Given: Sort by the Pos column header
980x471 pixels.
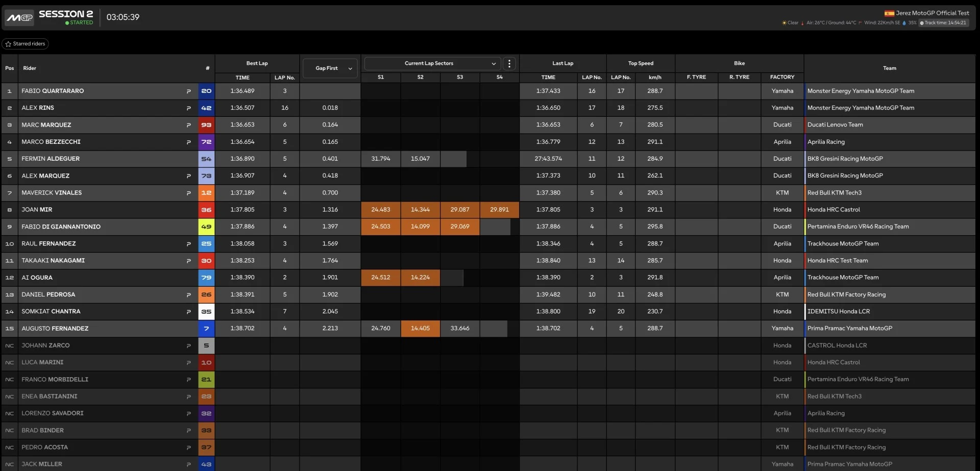Looking at the screenshot, I should 10,68.
